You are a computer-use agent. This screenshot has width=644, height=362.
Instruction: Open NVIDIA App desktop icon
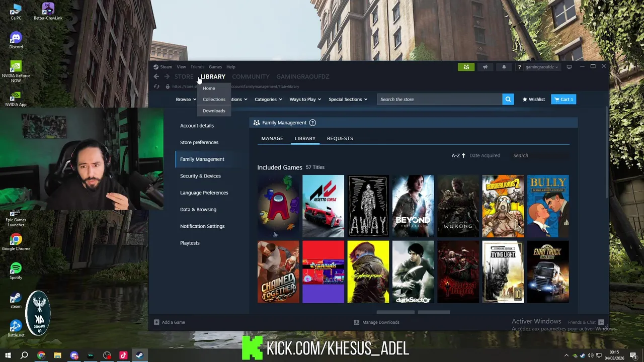(x=16, y=99)
